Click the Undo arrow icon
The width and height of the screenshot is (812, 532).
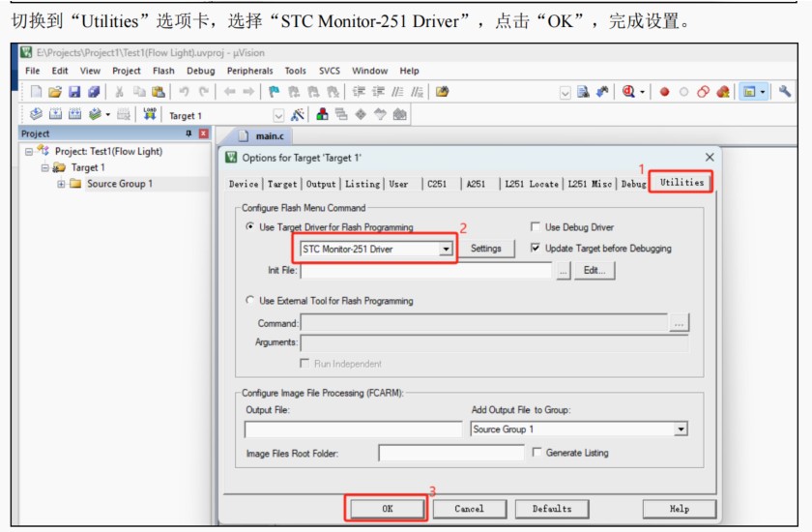pos(184,92)
